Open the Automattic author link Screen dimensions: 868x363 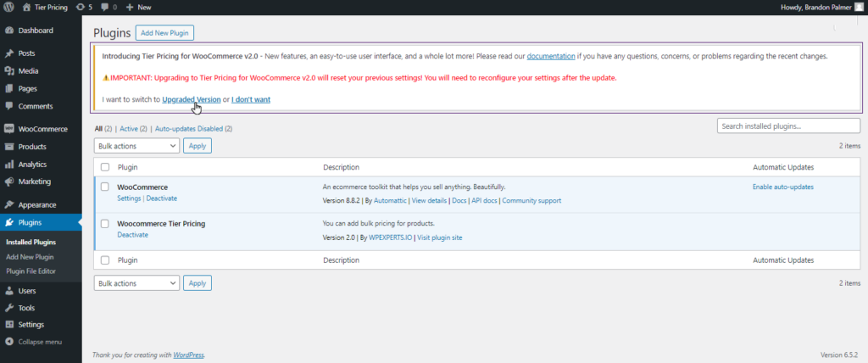390,201
